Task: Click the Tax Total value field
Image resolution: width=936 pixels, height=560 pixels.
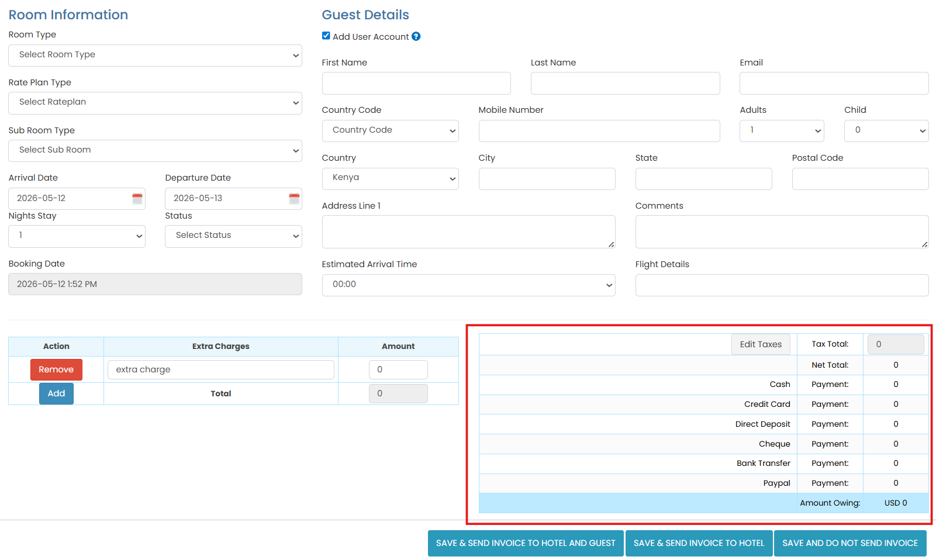Action: tap(896, 344)
